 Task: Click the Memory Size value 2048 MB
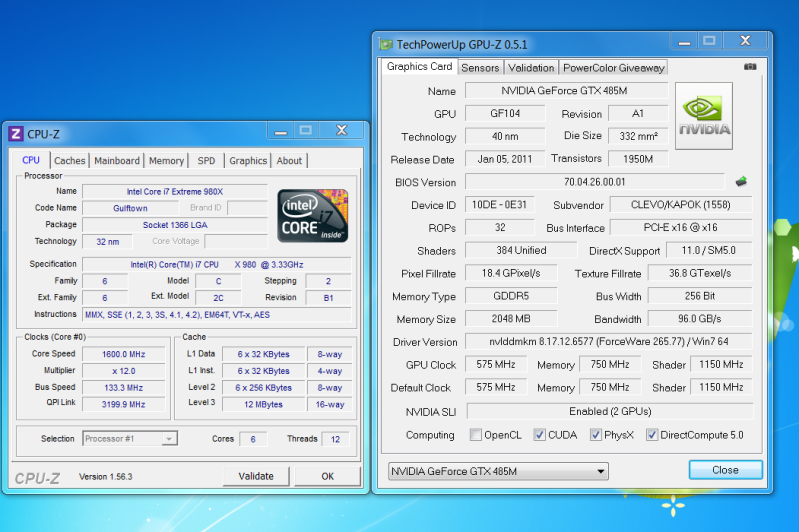coord(511,318)
